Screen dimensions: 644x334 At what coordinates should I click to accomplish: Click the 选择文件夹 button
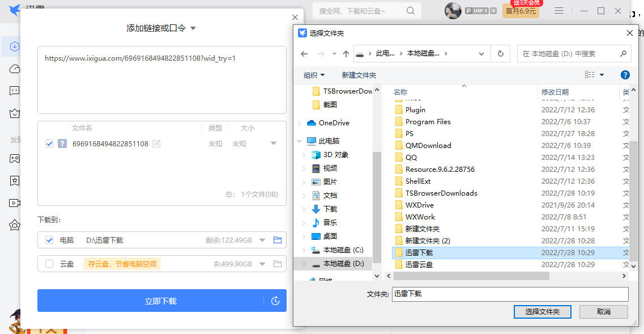542,312
